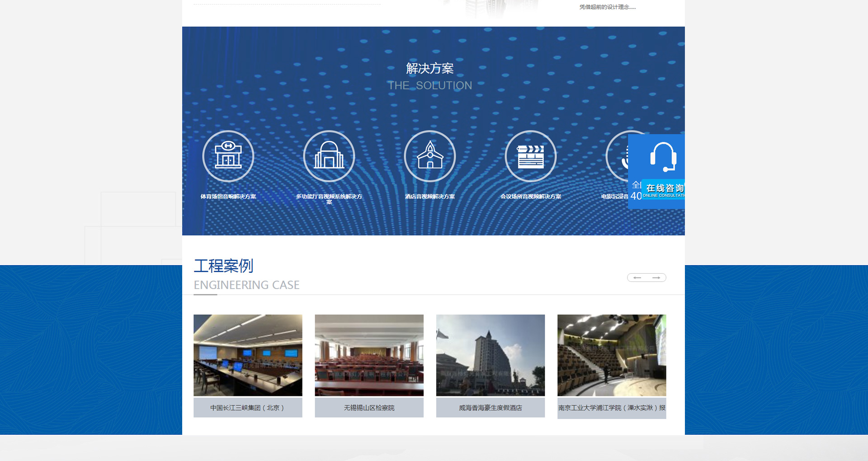Click the previous arrow in Engineering Case
Screen dimensions: 868x461
point(637,278)
